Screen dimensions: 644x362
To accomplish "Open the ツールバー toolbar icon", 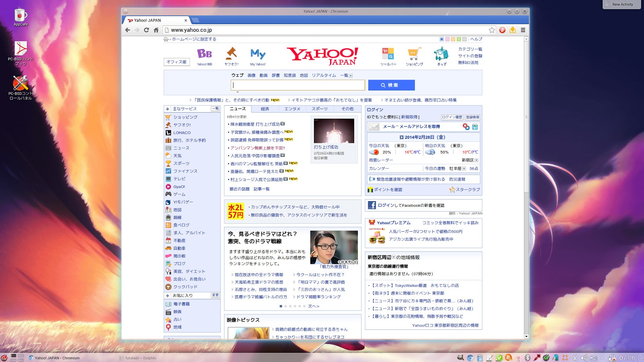I will [388, 53].
